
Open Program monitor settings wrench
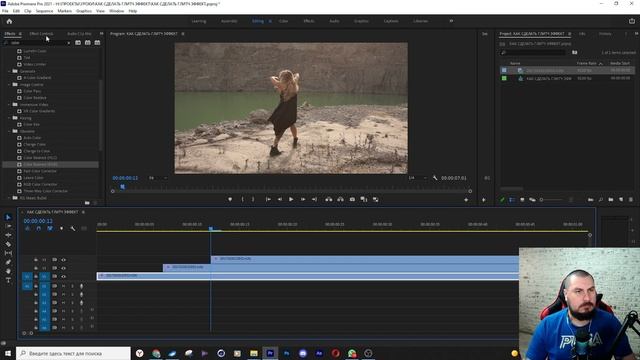point(435,178)
